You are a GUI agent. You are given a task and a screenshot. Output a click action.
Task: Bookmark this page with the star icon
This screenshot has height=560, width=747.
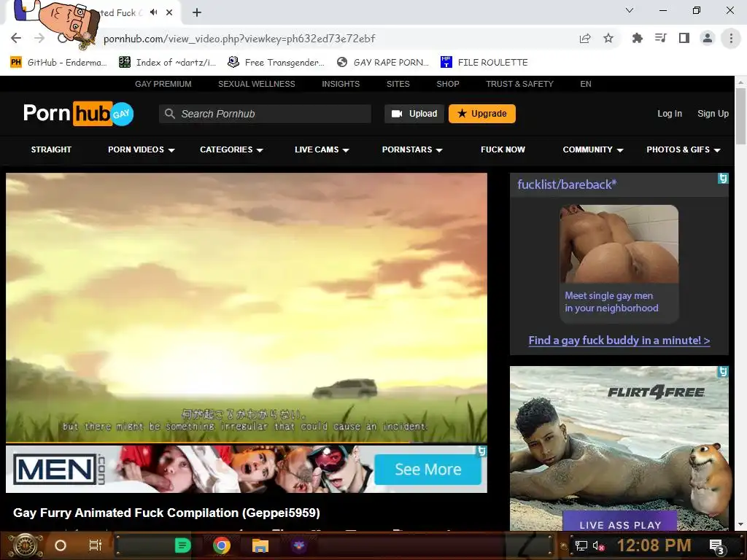(608, 39)
